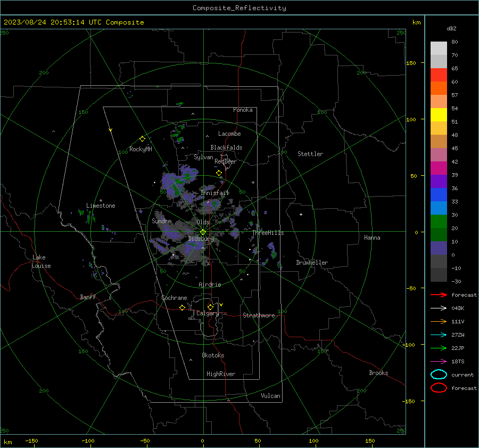Click the Olds label
The height and width of the screenshot is (448, 479).
[203, 222]
